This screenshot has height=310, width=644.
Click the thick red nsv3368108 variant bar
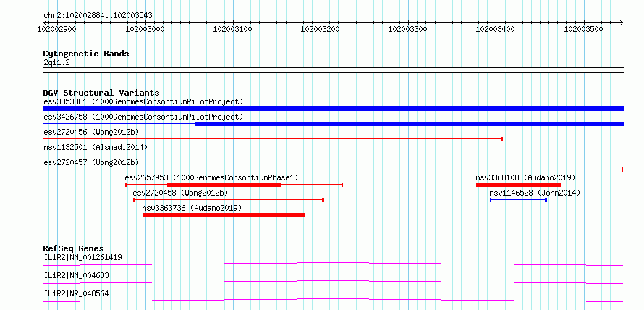pos(518,185)
